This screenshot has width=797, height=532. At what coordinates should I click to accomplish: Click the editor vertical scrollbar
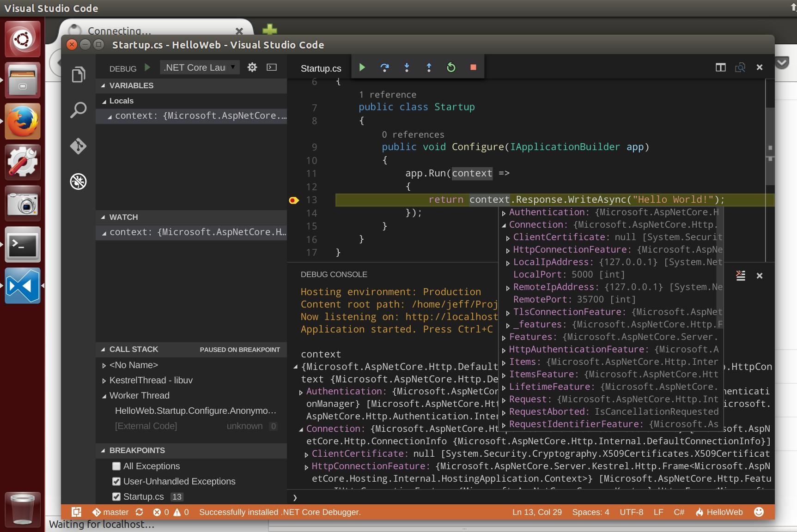770,146
